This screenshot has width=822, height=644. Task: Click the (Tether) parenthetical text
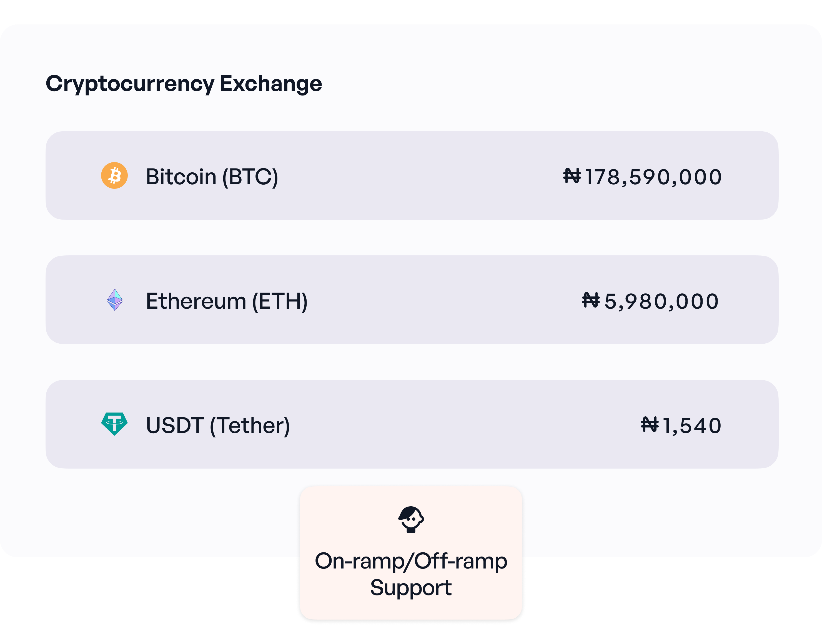pyautogui.click(x=250, y=426)
